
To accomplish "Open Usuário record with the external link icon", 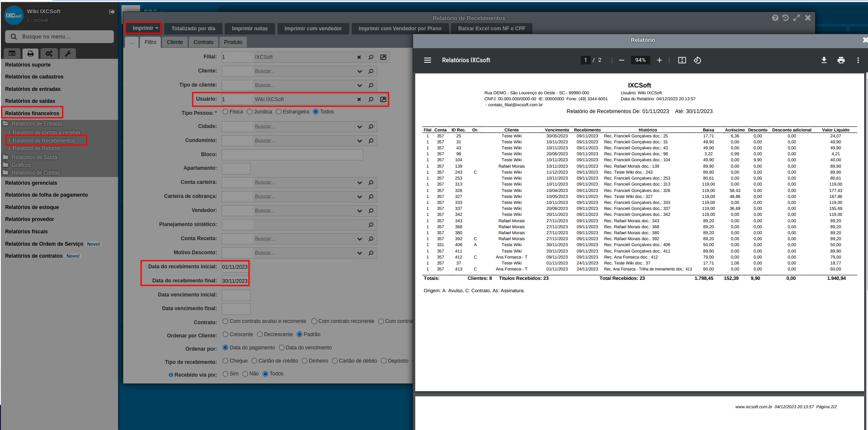I will pyautogui.click(x=383, y=99).
